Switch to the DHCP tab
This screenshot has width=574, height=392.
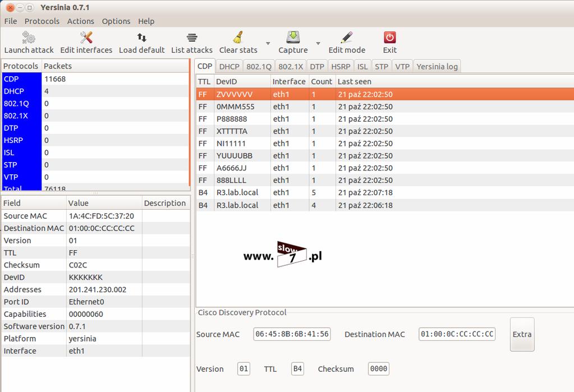coord(229,67)
